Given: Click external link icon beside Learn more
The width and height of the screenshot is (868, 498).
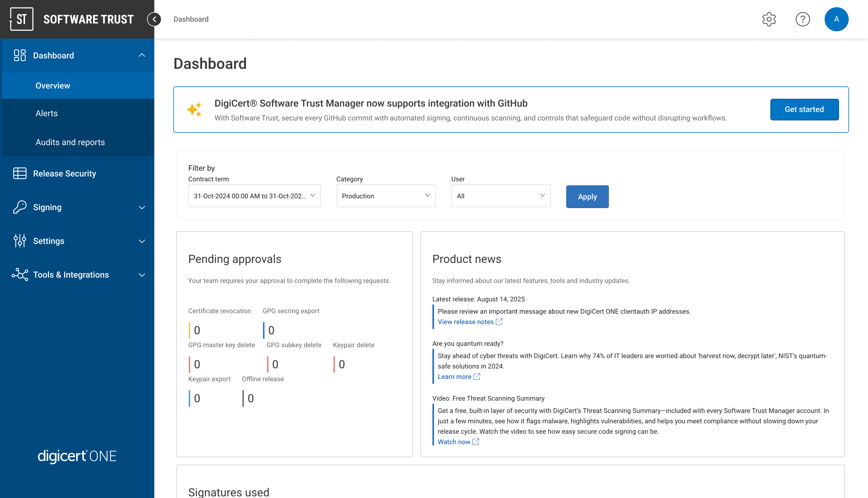Looking at the screenshot, I should click(477, 377).
